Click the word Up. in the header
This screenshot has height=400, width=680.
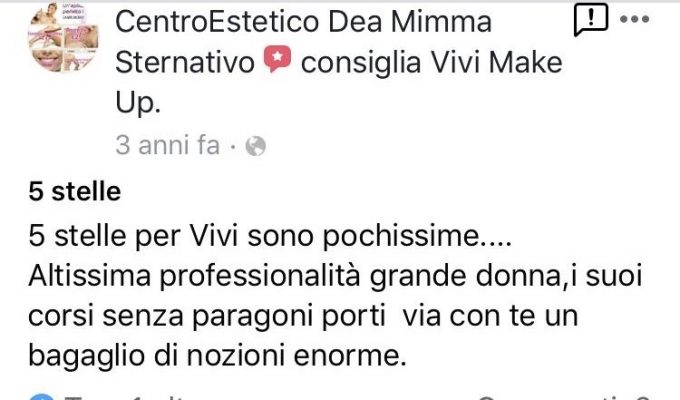138,103
